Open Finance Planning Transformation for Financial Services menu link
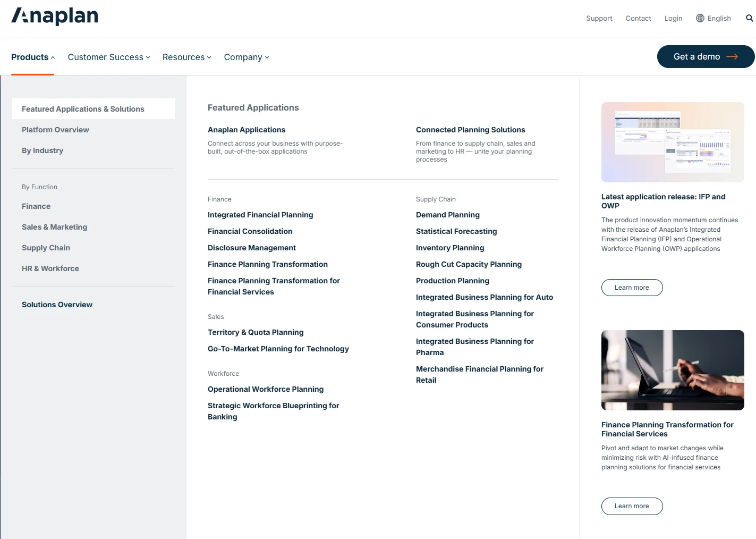 coord(274,286)
